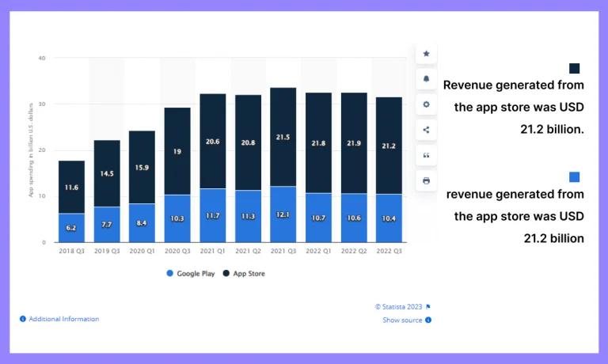Click the 2022 Q3 axis label
Screen dimensions: 608x364
(x=389, y=251)
